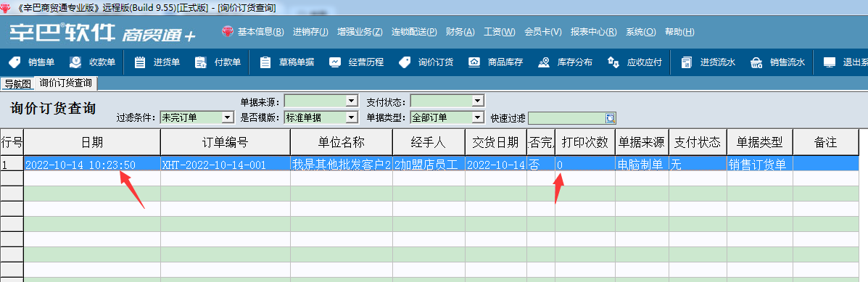Open the 草稿单据 toolbar icon
Viewport: 868px width, 282px height.
[x=265, y=62]
